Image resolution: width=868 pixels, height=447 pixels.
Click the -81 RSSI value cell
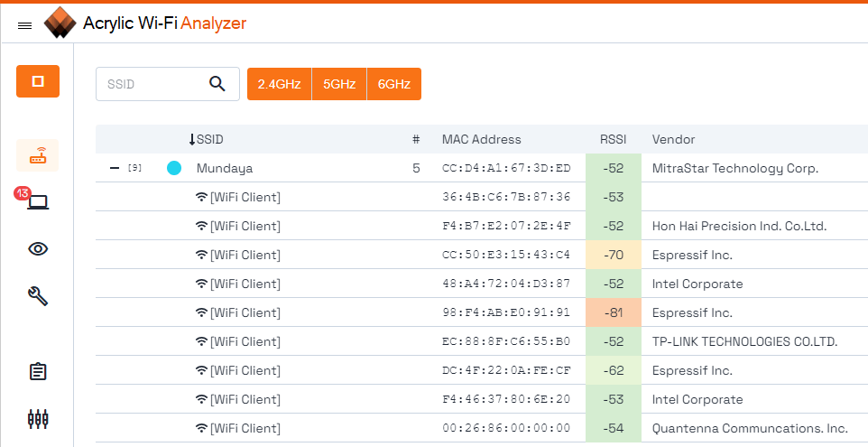(614, 312)
